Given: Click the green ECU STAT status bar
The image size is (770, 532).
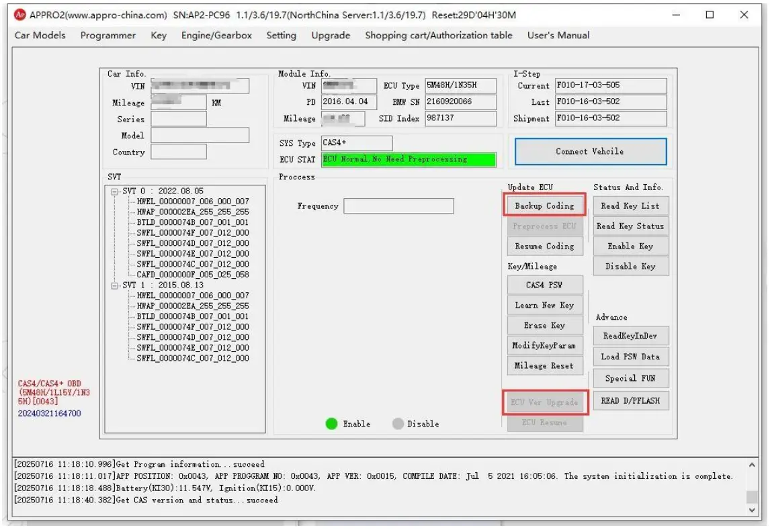Looking at the screenshot, I should 409,159.
